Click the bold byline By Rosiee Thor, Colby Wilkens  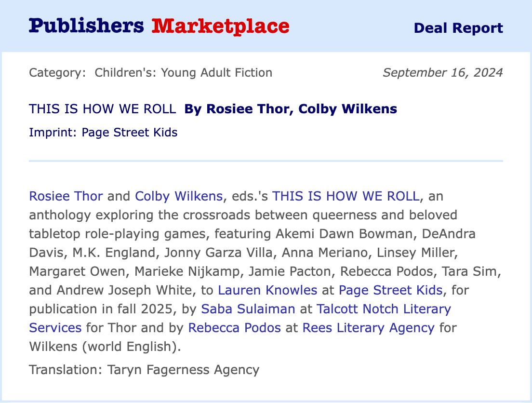(x=291, y=109)
